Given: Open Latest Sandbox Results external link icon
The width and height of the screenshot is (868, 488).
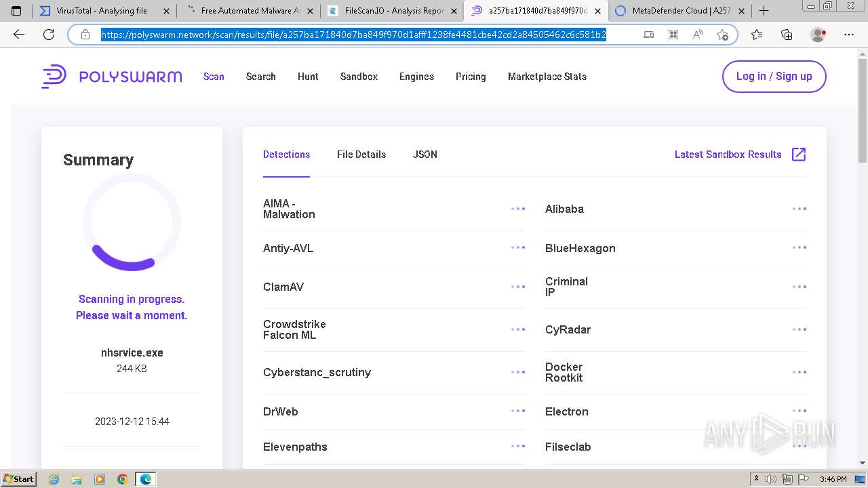Looking at the screenshot, I should (x=799, y=155).
